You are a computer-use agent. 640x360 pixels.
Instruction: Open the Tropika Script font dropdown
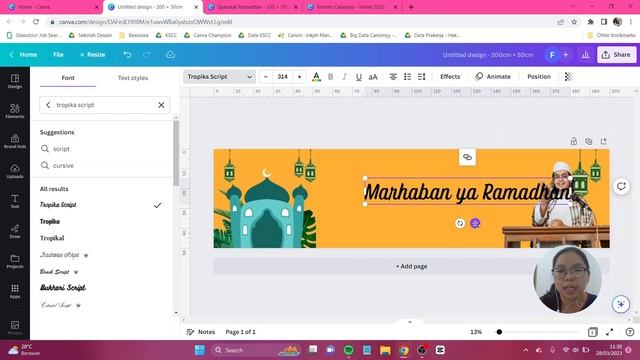[219, 77]
